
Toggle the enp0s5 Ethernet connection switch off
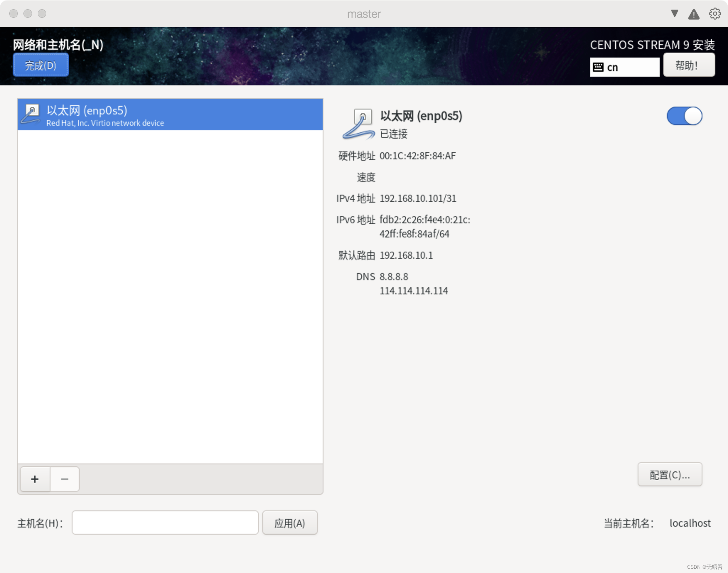[684, 116]
